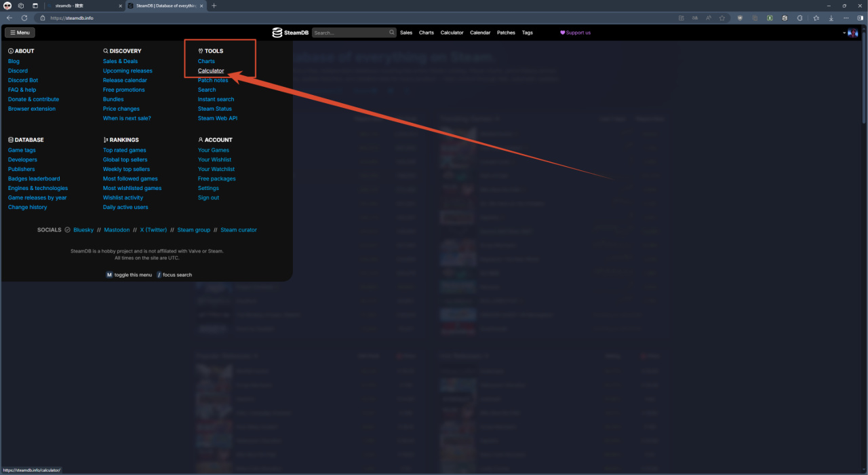
Task: Open Calculator in the top navigation
Action: [x=452, y=33]
